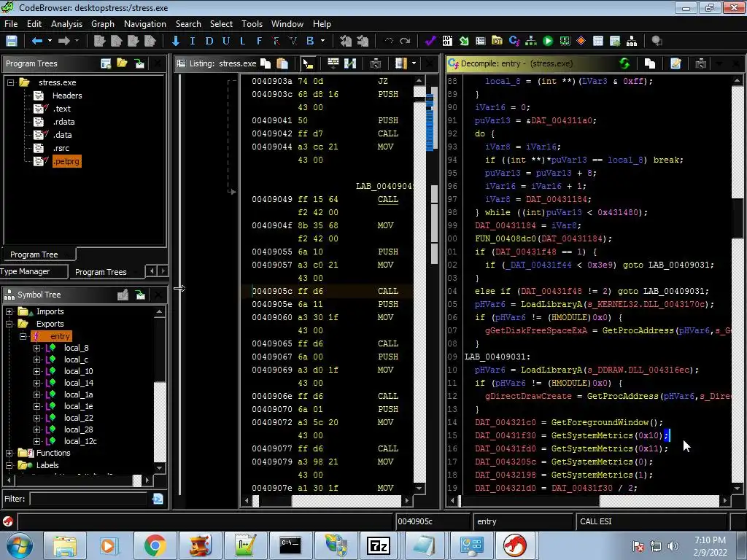The height and width of the screenshot is (560, 747).
Task: Export decompiled function notepad icon
Action: 676,63
